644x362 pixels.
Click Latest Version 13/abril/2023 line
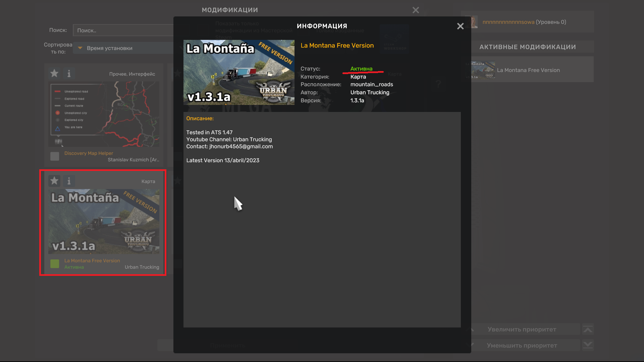(x=223, y=161)
